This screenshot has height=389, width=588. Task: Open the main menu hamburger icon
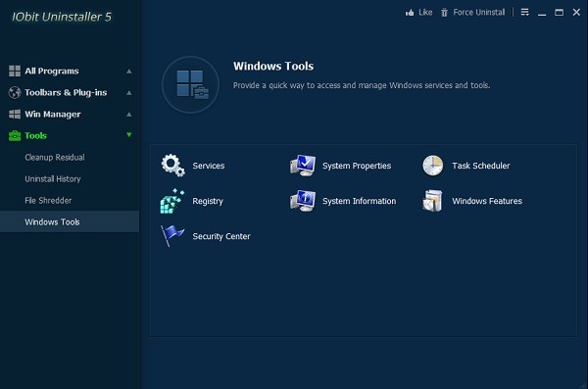525,13
